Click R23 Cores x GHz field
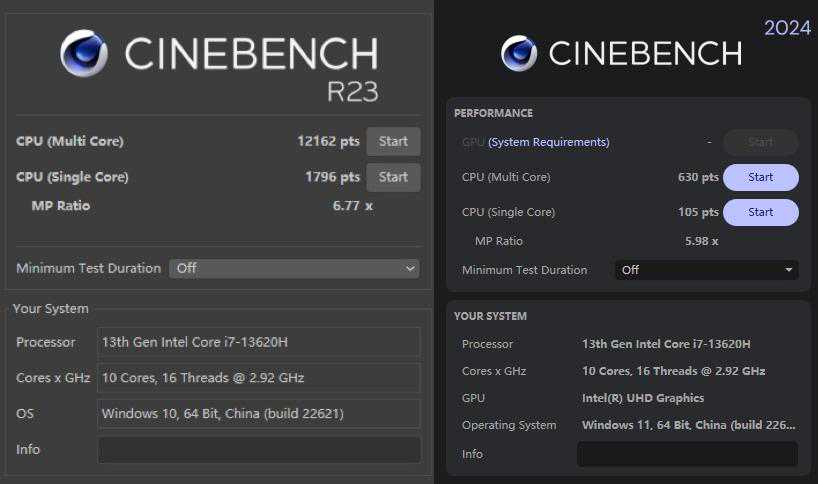The height and width of the screenshot is (484, 818). point(258,378)
